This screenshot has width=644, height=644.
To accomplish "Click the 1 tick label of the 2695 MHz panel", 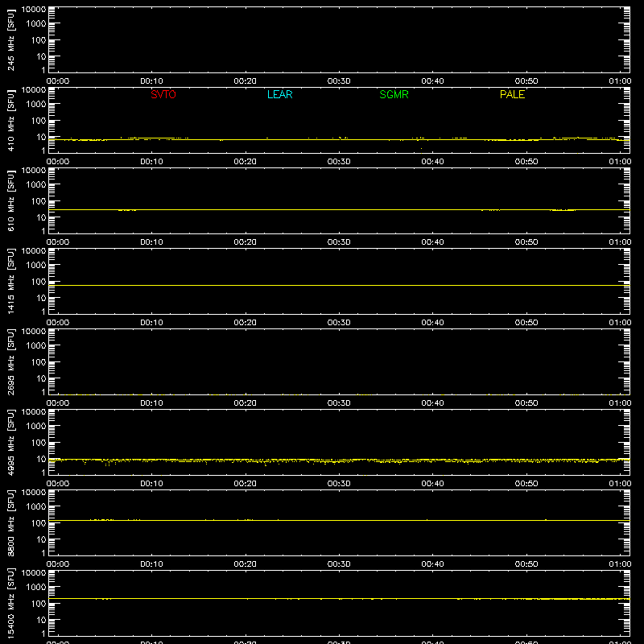I will (43, 393).
